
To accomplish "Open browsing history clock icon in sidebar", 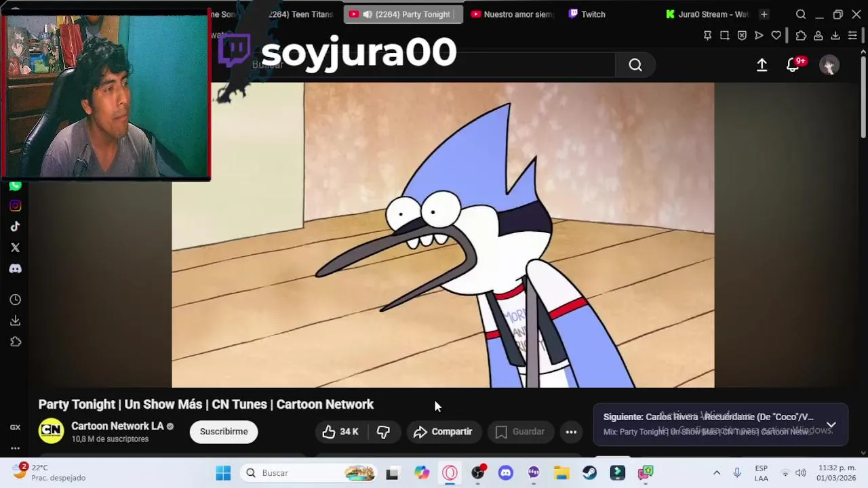I will click(15, 300).
